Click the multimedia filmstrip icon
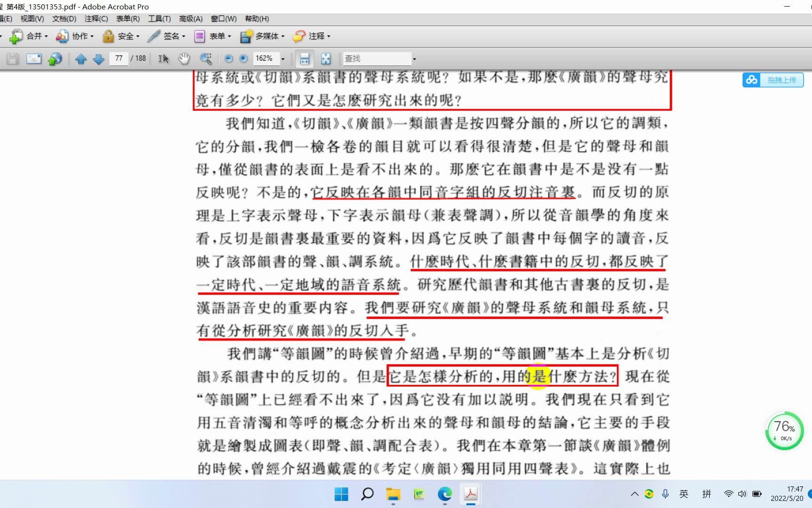812x508 pixels. (246, 36)
